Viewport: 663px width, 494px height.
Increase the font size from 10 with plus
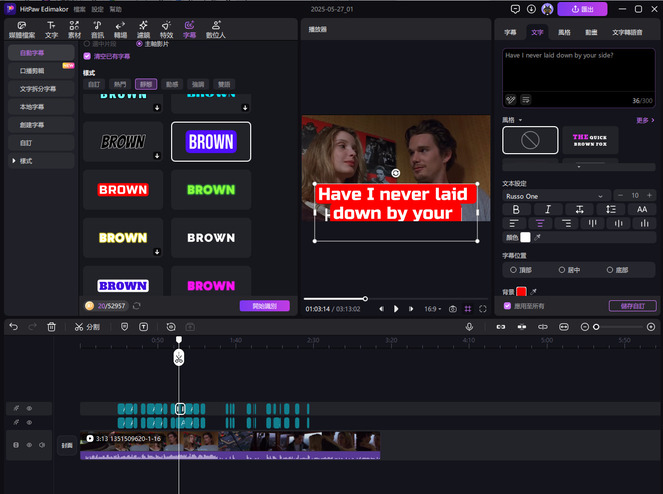coord(649,195)
